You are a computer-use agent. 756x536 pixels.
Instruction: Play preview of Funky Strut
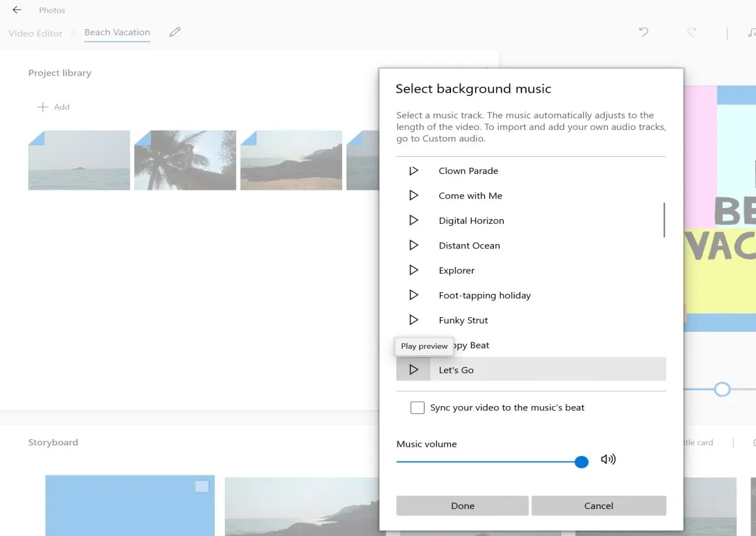pyautogui.click(x=414, y=320)
